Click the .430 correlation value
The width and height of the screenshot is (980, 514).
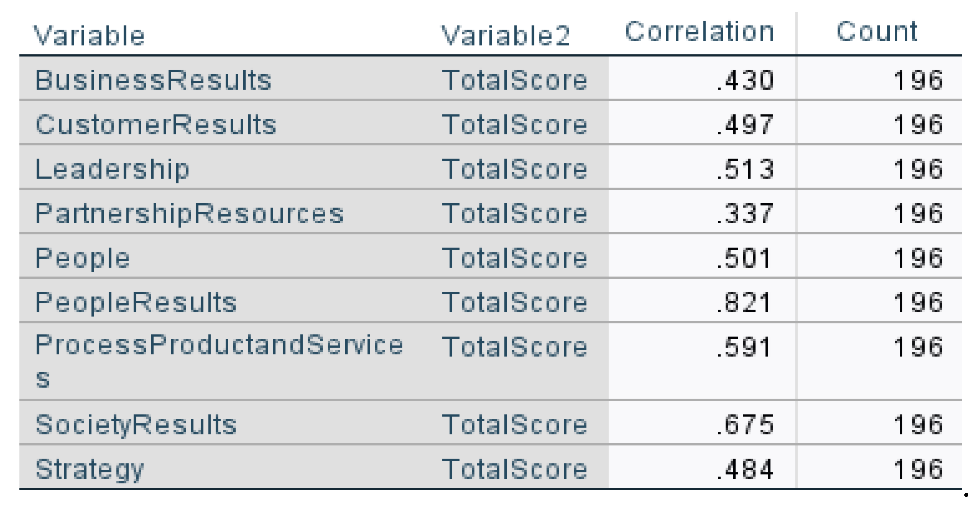coord(745,80)
